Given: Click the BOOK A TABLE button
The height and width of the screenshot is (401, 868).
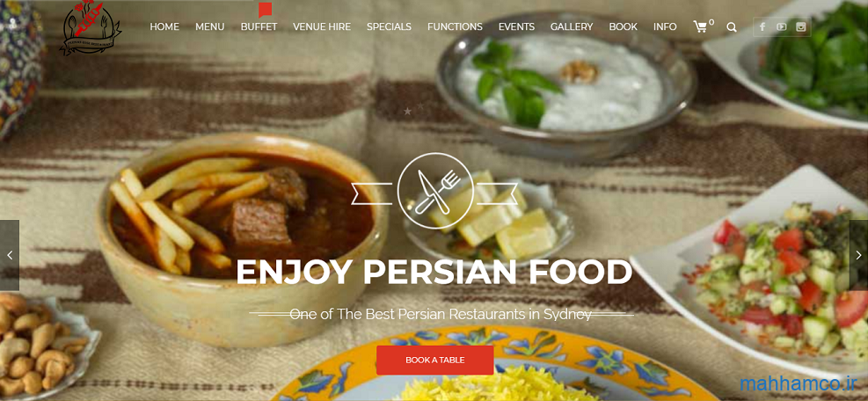Looking at the screenshot, I should coord(435,360).
